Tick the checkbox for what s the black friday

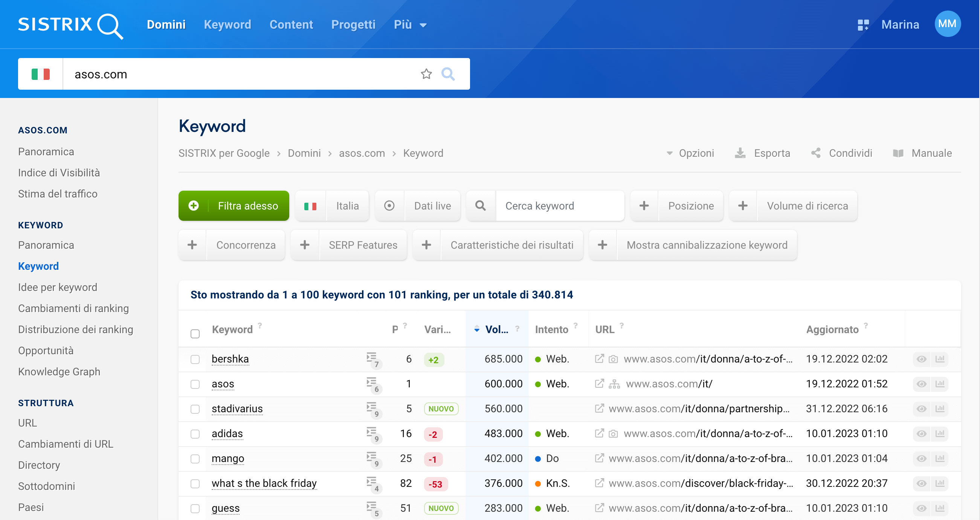pyautogui.click(x=195, y=484)
